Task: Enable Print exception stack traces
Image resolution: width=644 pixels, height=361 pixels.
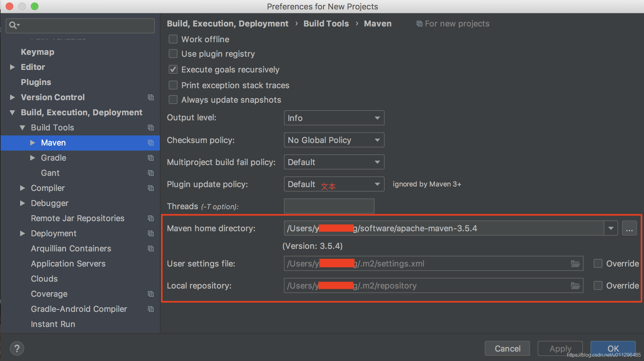Action: click(173, 85)
